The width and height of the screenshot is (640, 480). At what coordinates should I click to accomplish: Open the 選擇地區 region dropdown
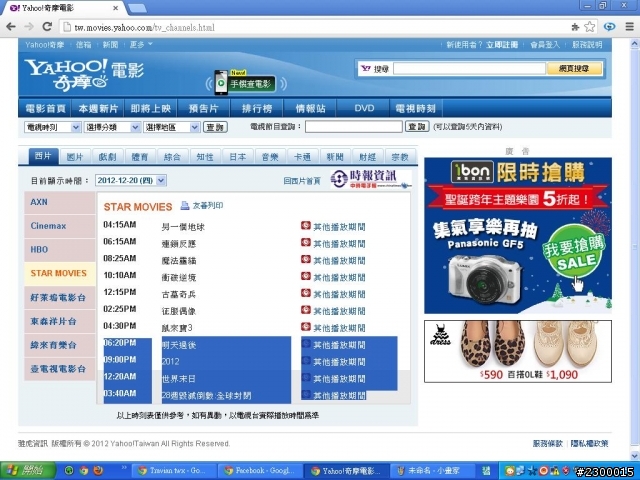171,127
